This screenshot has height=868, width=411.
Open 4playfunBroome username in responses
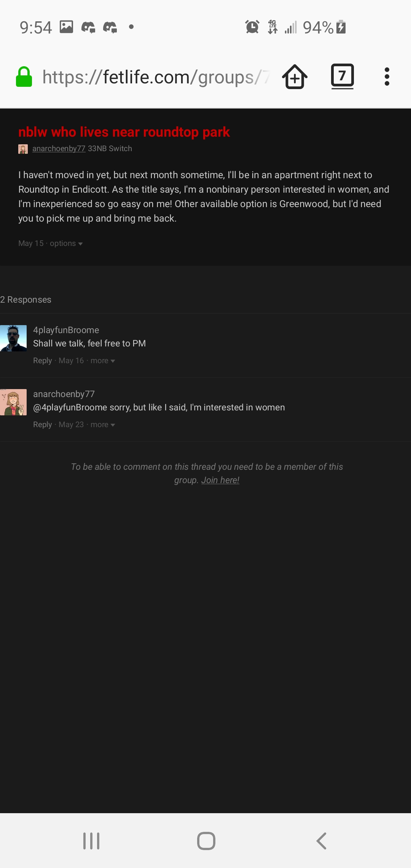click(66, 330)
